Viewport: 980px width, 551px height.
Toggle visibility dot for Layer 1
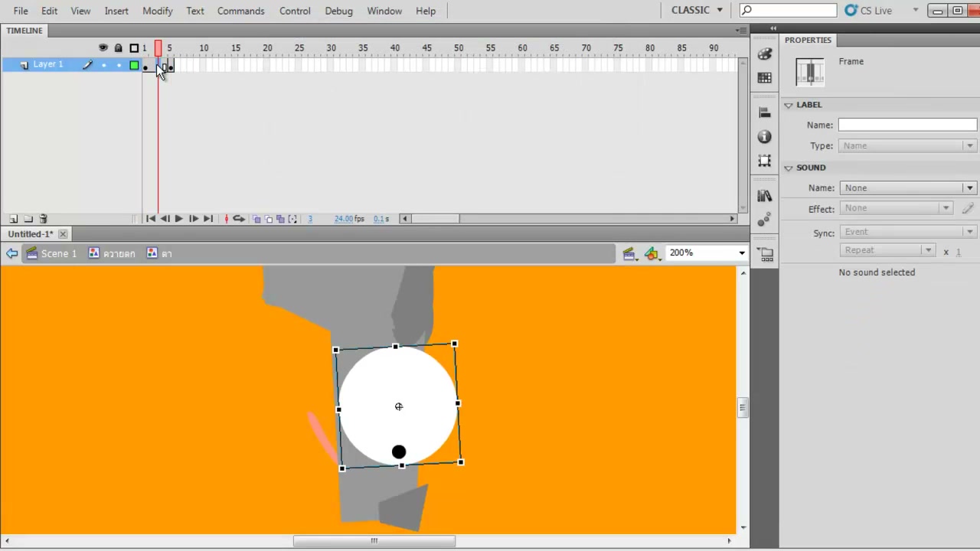[x=103, y=65]
